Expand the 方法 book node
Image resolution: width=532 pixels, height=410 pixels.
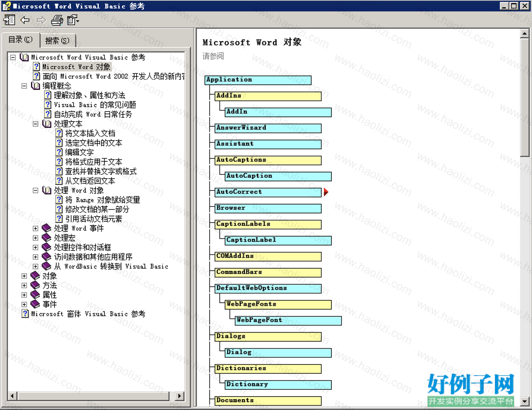click(24, 286)
